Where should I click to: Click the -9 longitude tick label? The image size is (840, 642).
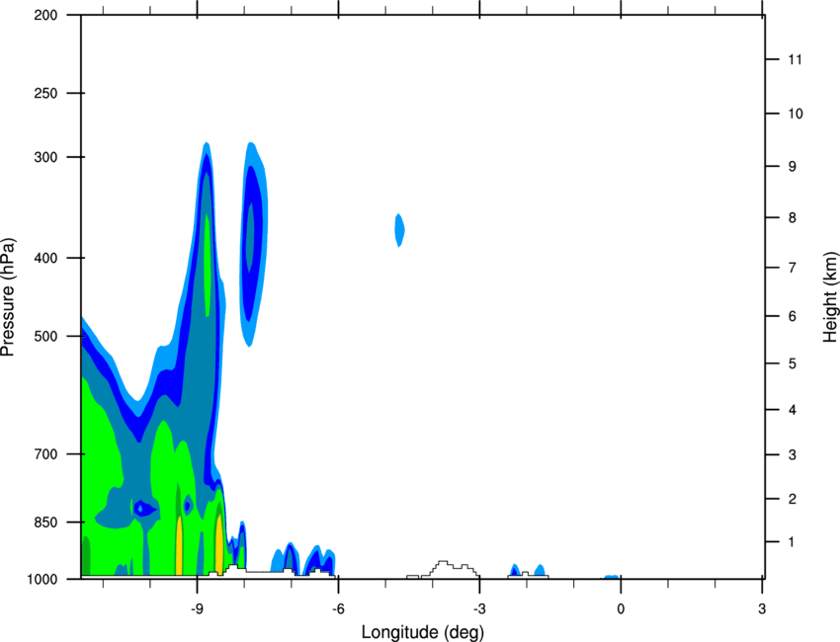click(197, 608)
